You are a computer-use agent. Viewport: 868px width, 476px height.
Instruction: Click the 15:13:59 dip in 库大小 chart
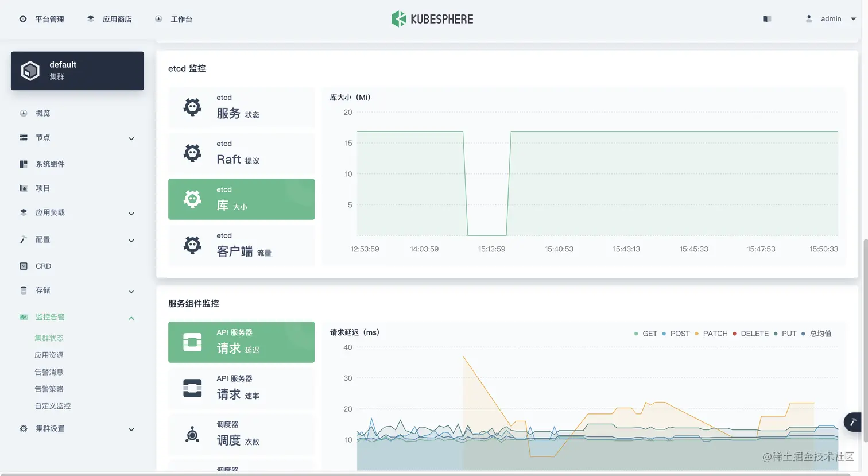487,235
